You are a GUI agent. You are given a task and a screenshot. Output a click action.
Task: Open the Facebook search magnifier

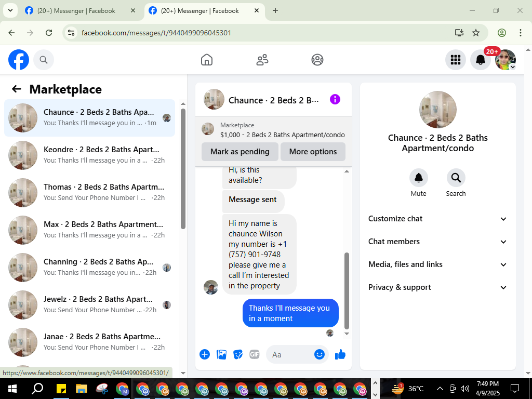click(x=44, y=60)
